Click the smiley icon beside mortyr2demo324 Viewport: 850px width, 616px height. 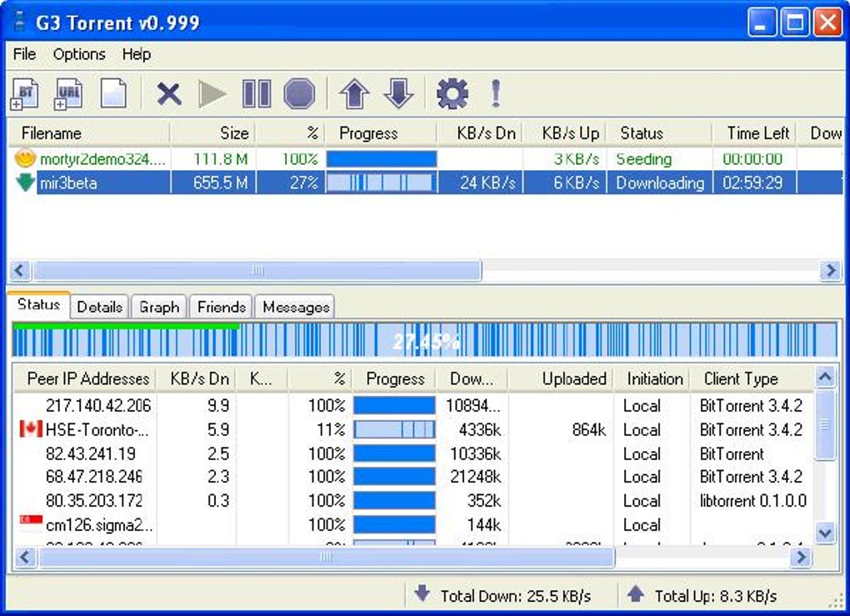tap(25, 158)
